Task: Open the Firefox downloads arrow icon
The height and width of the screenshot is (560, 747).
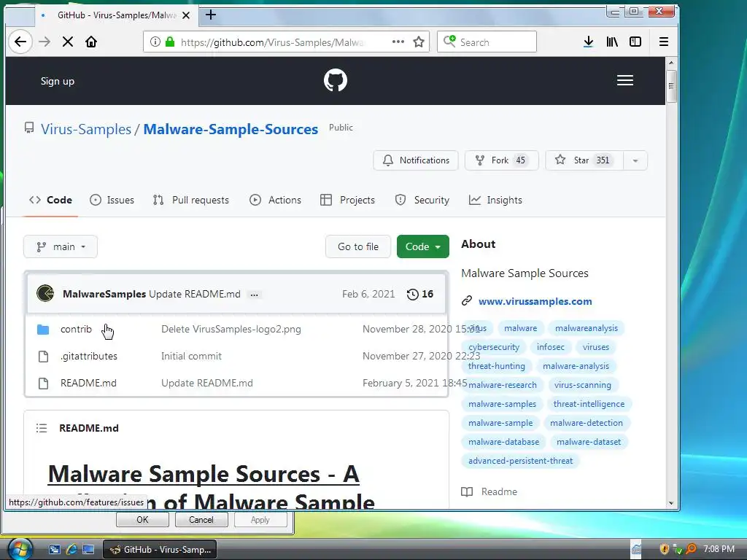Action: [x=589, y=42]
